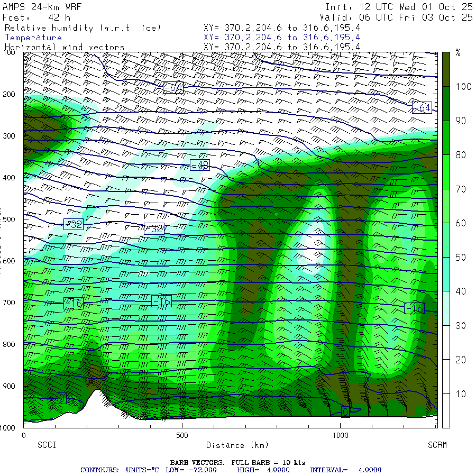Click the -64 contour label near the right edge
This screenshot has width=476, height=476.
[x=422, y=107]
